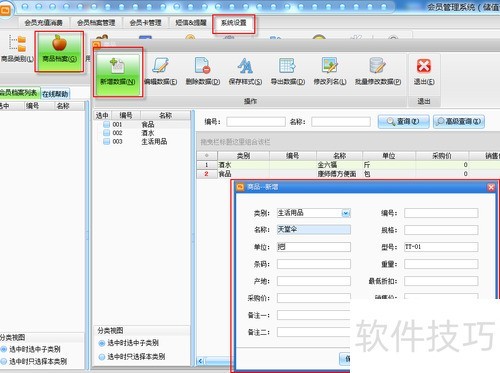Switch to the 会员档案管理 tab
The width and height of the screenshot is (500, 373).
coord(96,23)
